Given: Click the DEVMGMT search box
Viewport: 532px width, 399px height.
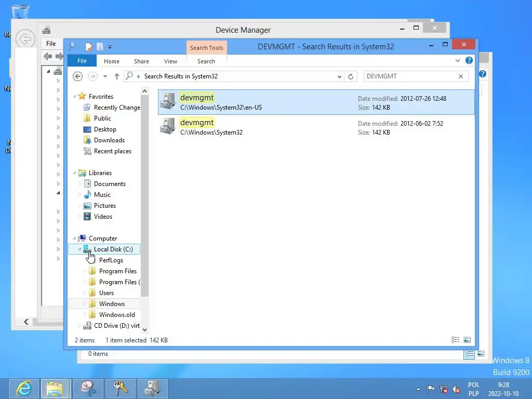Looking at the screenshot, I should (x=410, y=76).
